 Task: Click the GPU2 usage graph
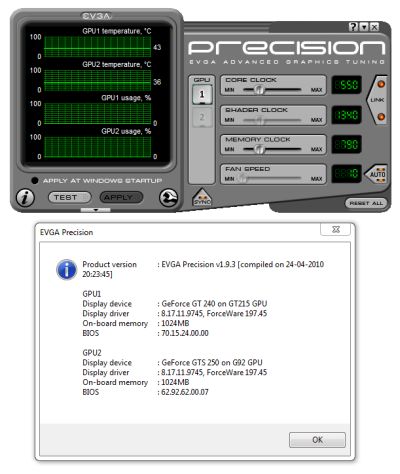coord(98,147)
